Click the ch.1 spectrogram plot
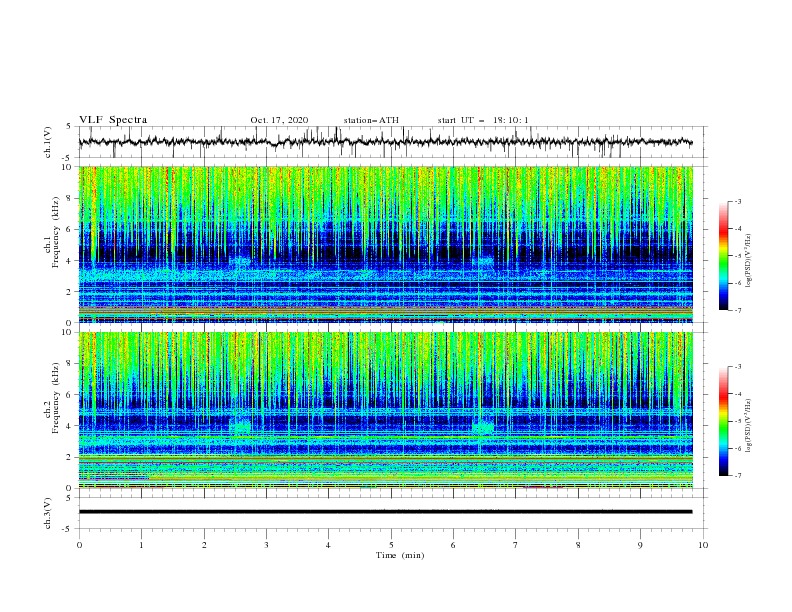 coord(386,244)
